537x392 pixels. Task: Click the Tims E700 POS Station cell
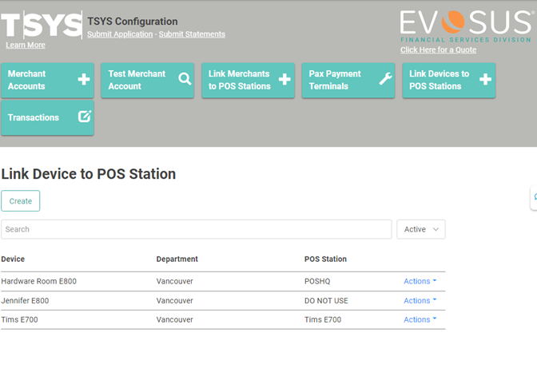tap(323, 319)
